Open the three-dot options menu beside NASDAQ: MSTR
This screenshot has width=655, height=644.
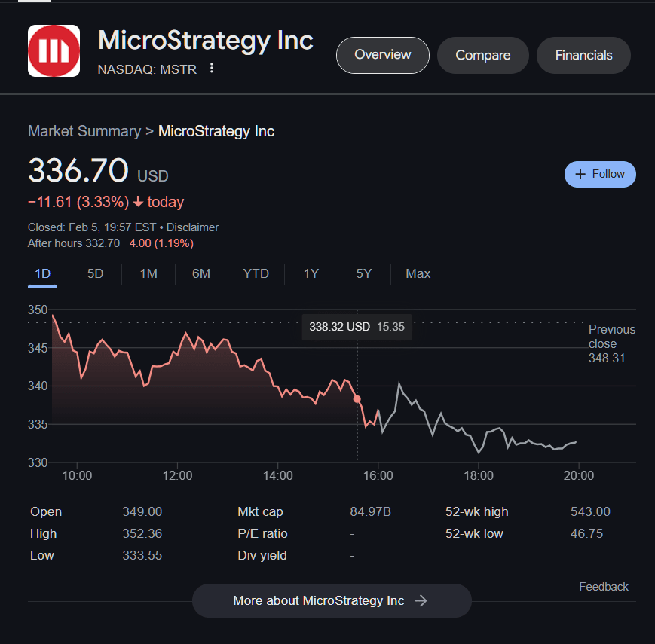pyautogui.click(x=212, y=69)
